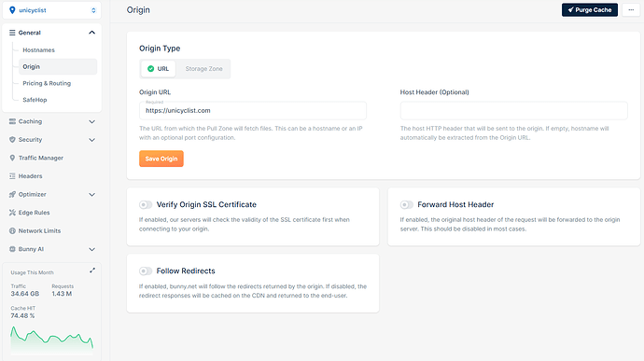This screenshot has width=644, height=361.
Task: Click the Save Origin button
Action: click(161, 159)
